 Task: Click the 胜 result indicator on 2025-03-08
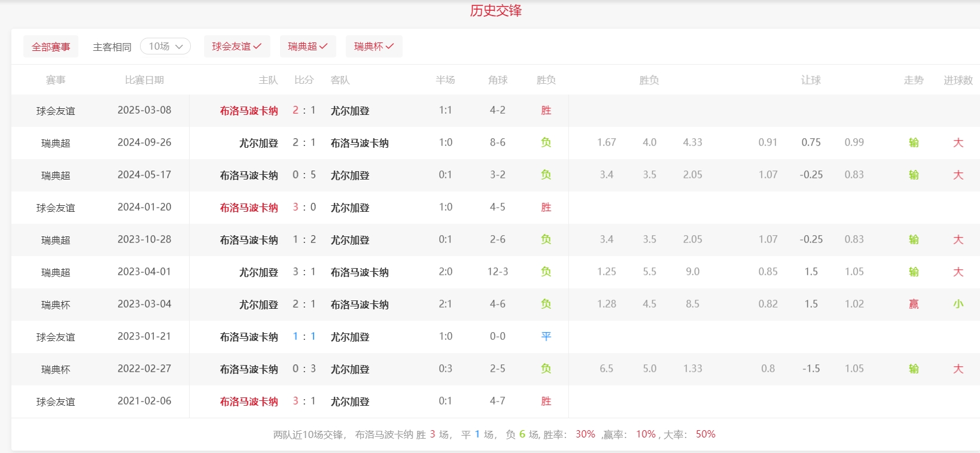tap(546, 111)
